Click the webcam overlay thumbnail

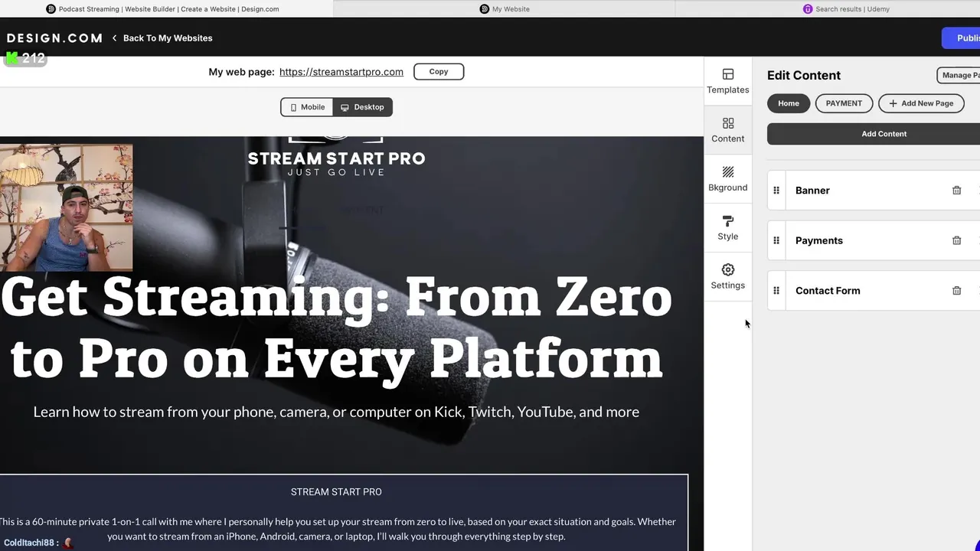(67, 207)
